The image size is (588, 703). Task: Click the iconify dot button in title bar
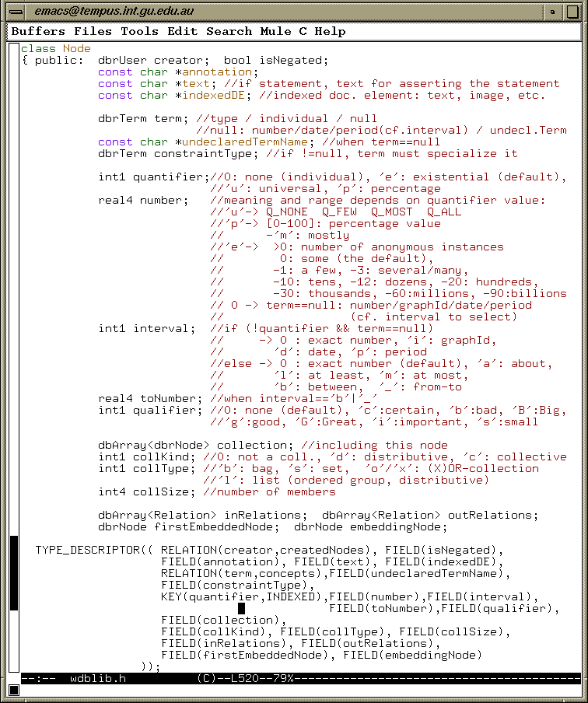tap(553, 12)
